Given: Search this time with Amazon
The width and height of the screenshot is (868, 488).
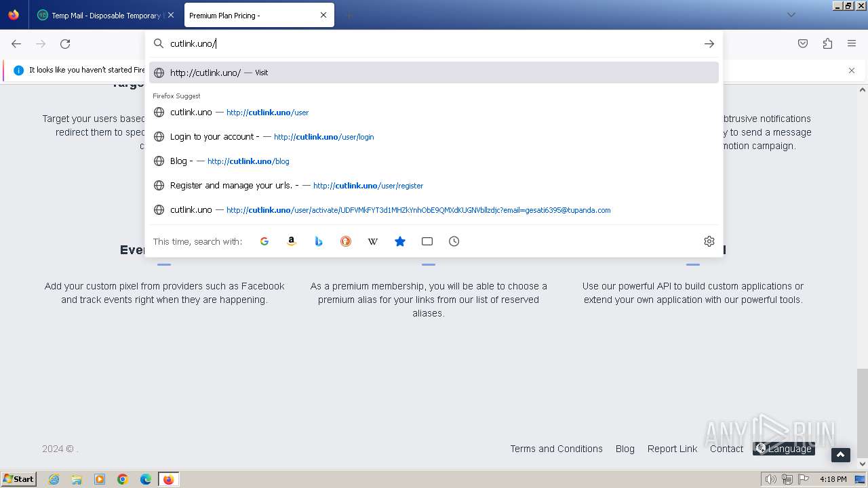Looking at the screenshot, I should [x=292, y=241].
